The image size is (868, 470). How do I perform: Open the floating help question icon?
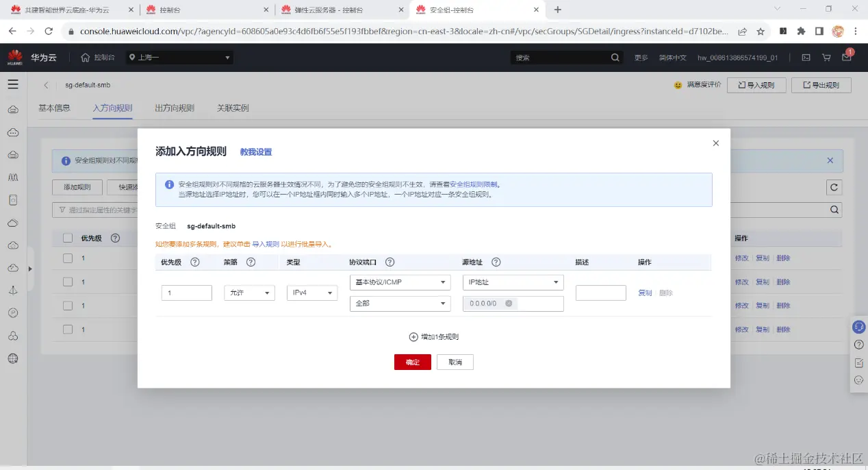point(858,345)
